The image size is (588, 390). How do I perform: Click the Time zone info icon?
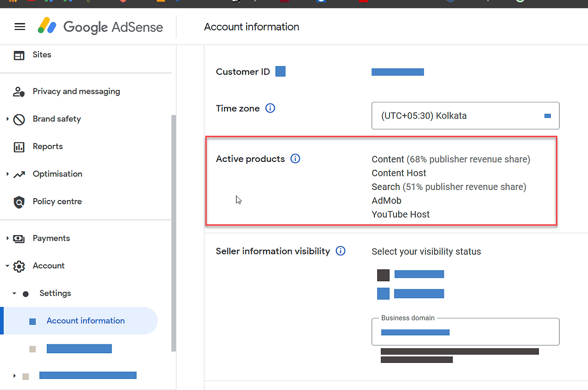(x=270, y=108)
